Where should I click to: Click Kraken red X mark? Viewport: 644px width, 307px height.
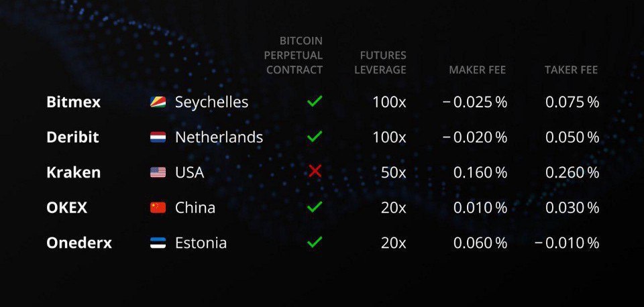pos(315,172)
